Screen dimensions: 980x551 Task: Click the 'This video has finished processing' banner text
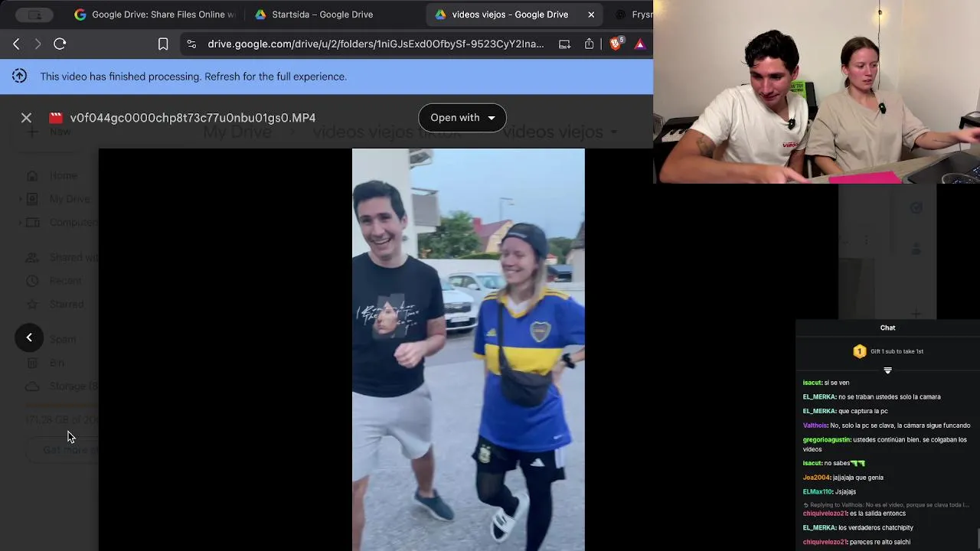click(x=193, y=77)
